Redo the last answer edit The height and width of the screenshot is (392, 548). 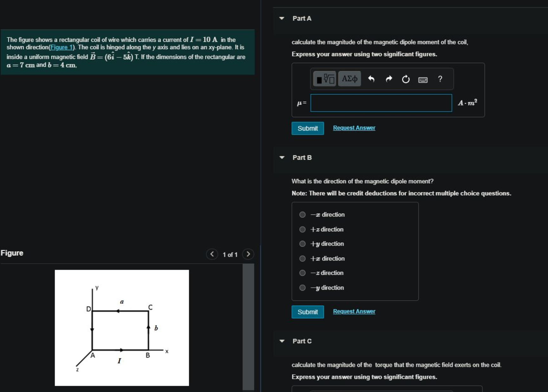click(x=389, y=79)
